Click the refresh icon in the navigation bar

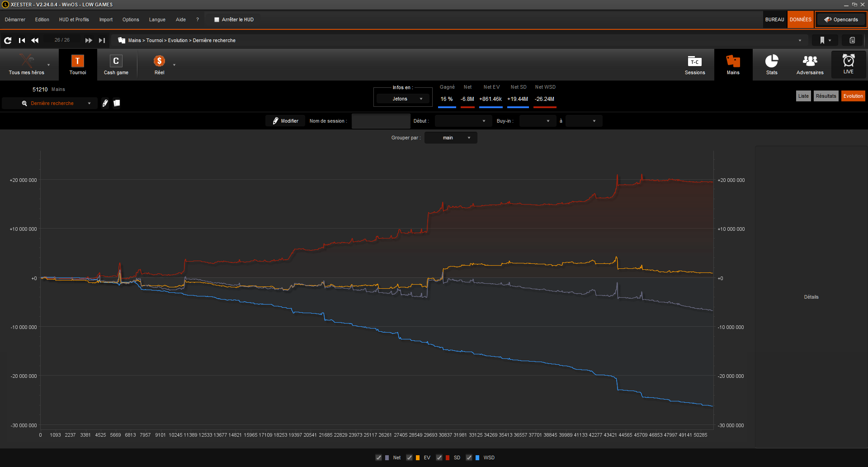tap(8, 40)
